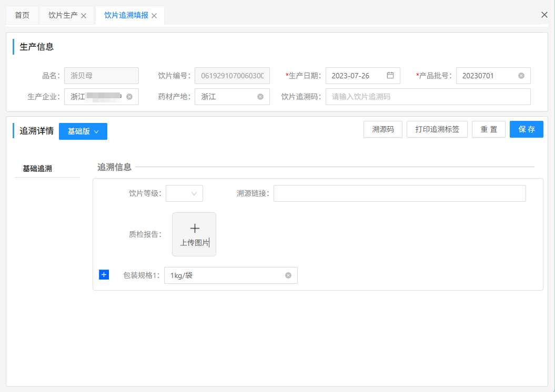Select 基础追溯 in the left panel
555x392 pixels.
37,169
